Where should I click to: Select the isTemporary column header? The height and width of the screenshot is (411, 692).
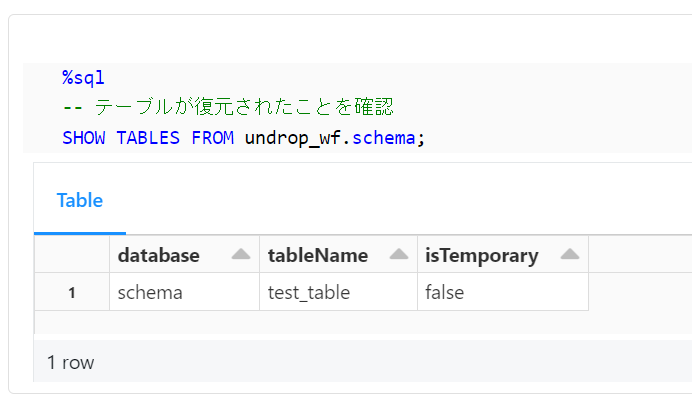point(503,255)
